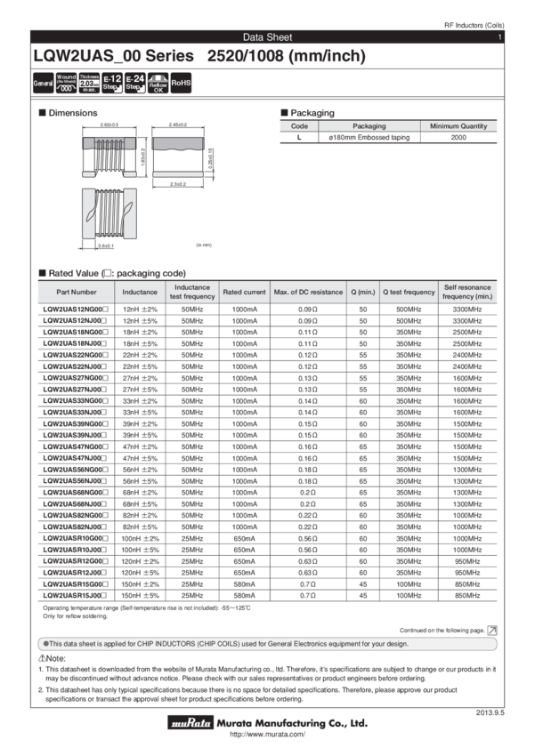Click part number LQW2UASR15J00
Viewport: 535px width, 756px height.
(x=75, y=595)
